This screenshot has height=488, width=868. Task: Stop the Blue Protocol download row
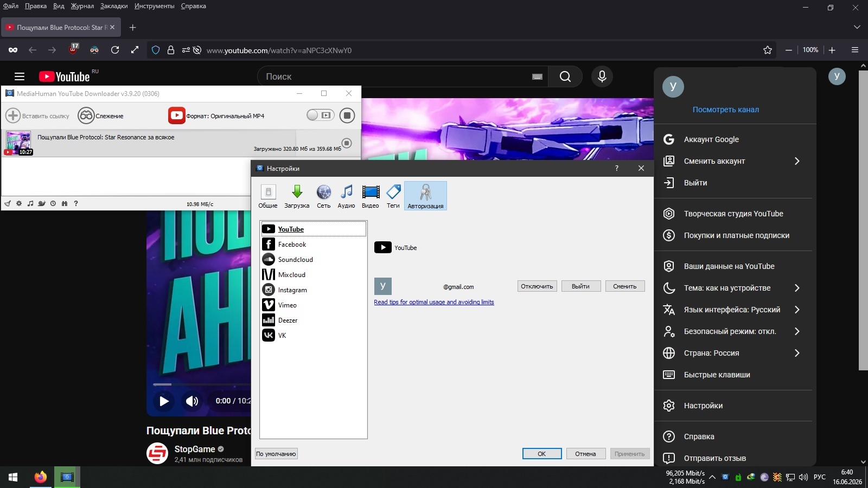coord(347,143)
